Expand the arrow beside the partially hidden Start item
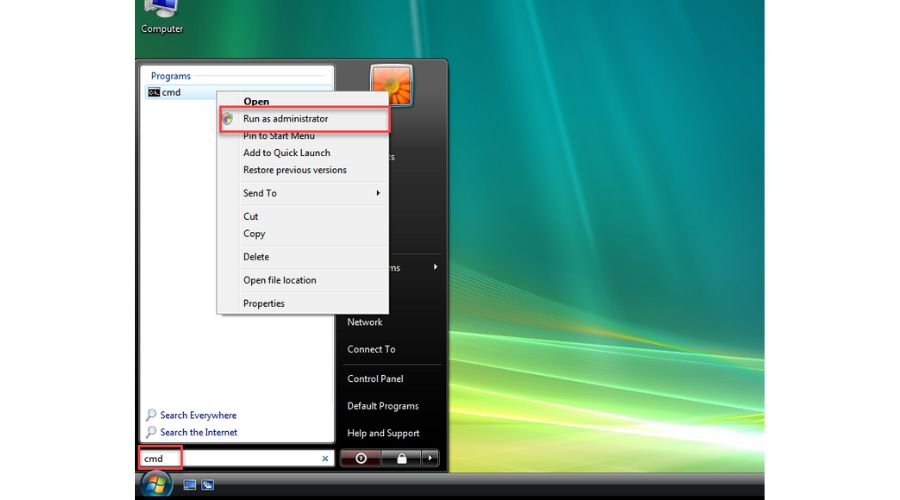 436,267
